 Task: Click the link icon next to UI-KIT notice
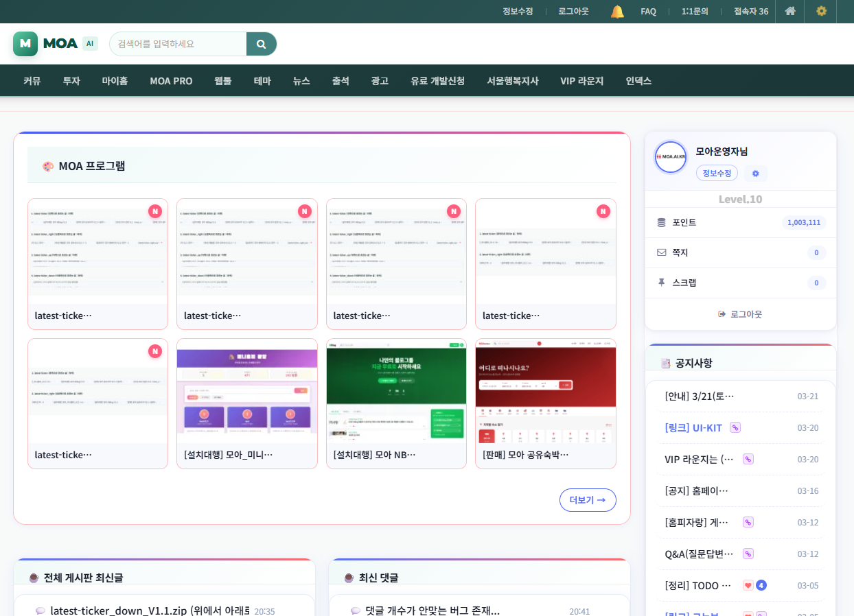pos(735,427)
